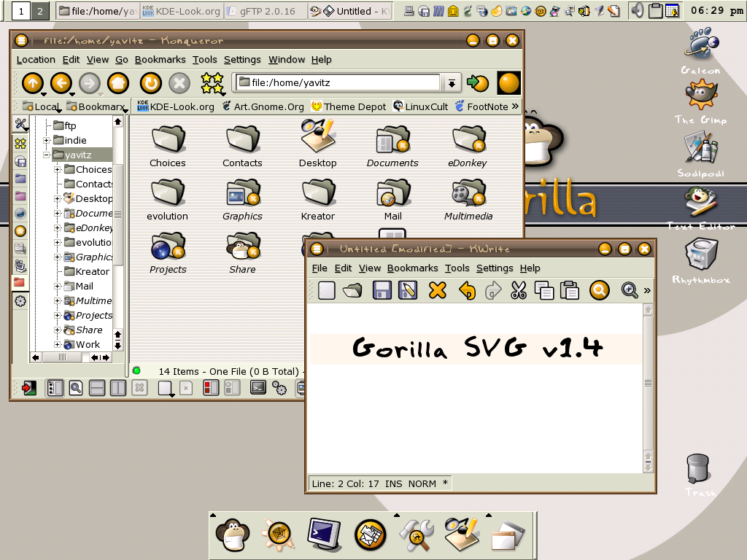Open the Projects folder icon

pyautogui.click(x=168, y=245)
